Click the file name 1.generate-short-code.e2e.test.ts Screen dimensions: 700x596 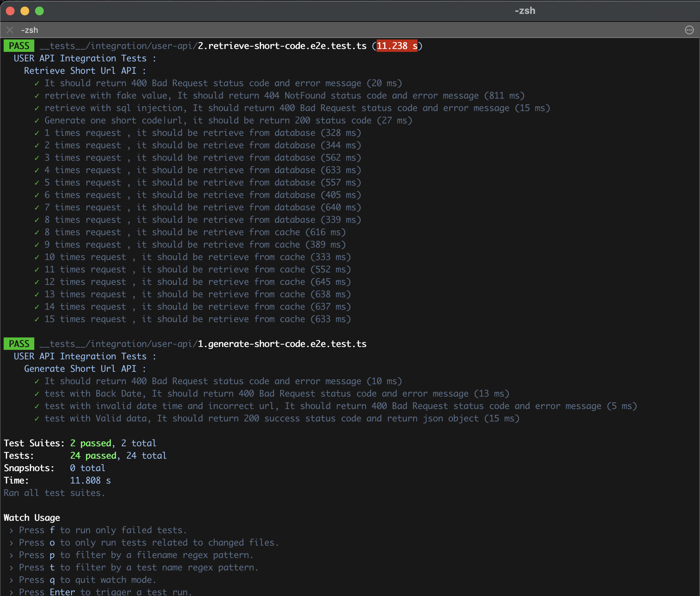pos(282,344)
